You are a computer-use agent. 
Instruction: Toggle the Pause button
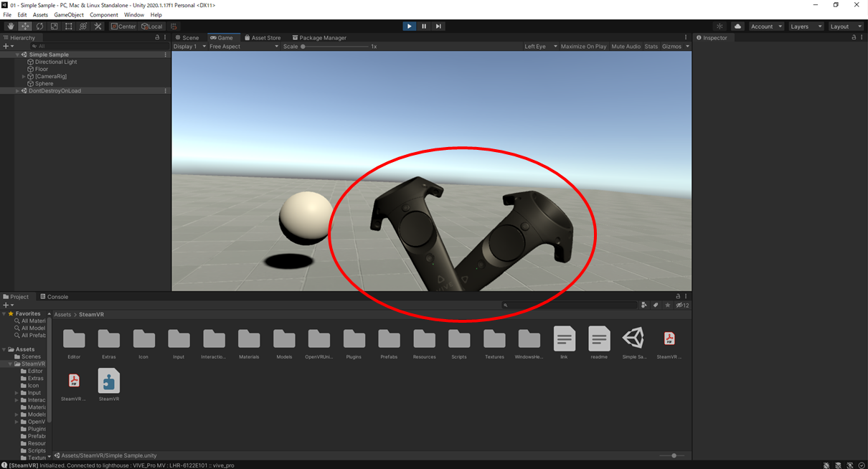coord(423,25)
